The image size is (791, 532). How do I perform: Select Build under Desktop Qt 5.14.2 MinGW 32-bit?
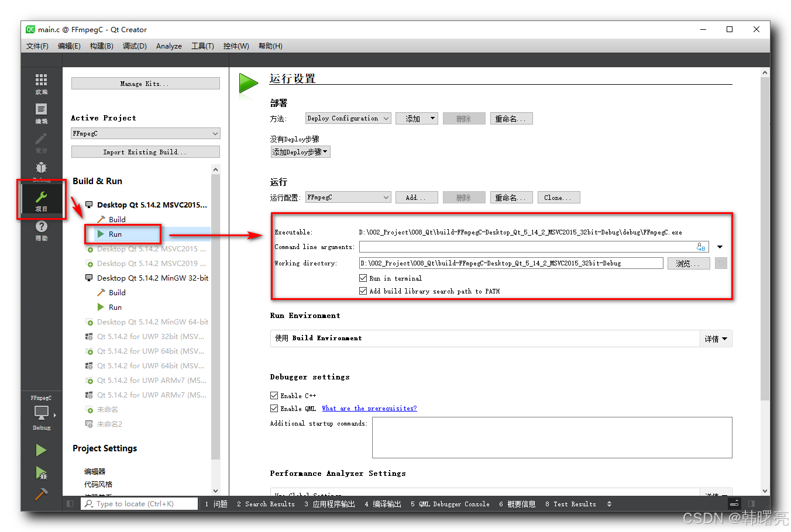tap(117, 292)
